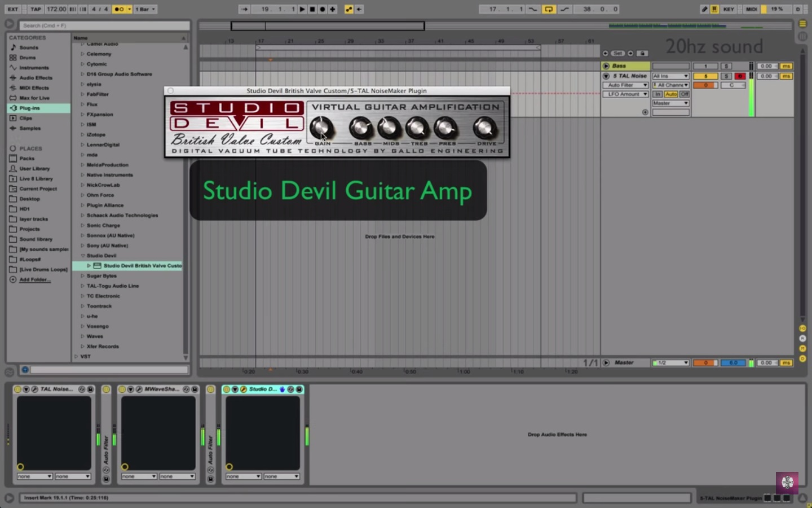Select Audio Effects category in browser
This screenshot has height=508, width=812.
click(36, 78)
